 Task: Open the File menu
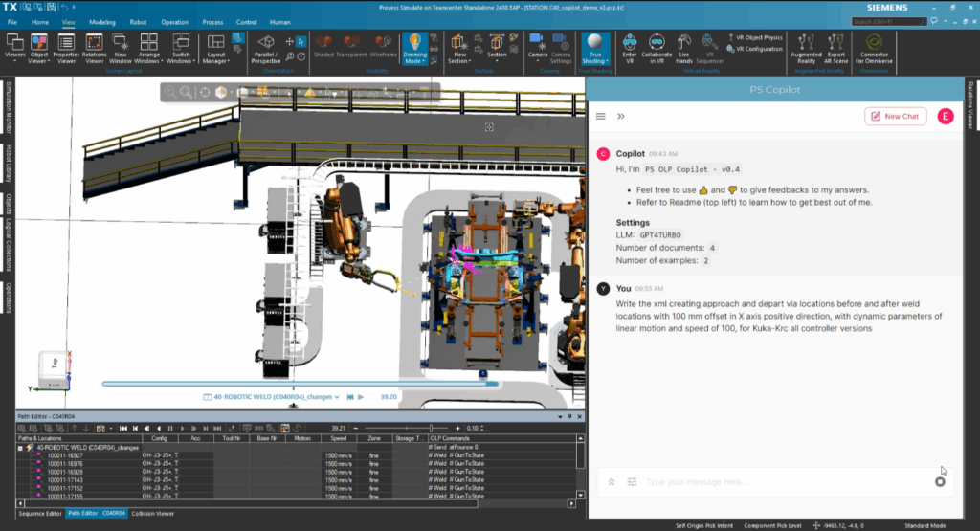[12, 22]
